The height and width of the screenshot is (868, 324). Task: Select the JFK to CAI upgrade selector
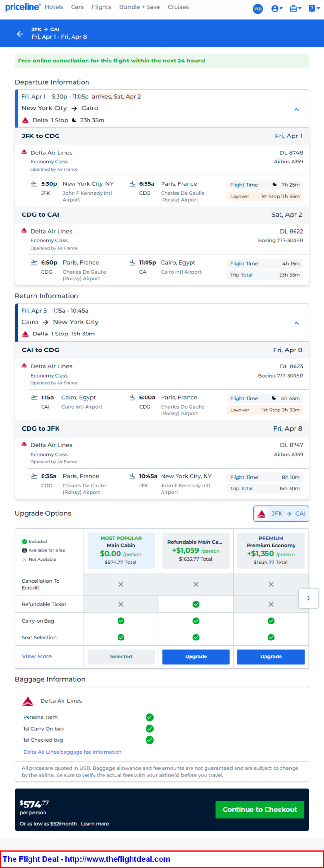coord(281,514)
